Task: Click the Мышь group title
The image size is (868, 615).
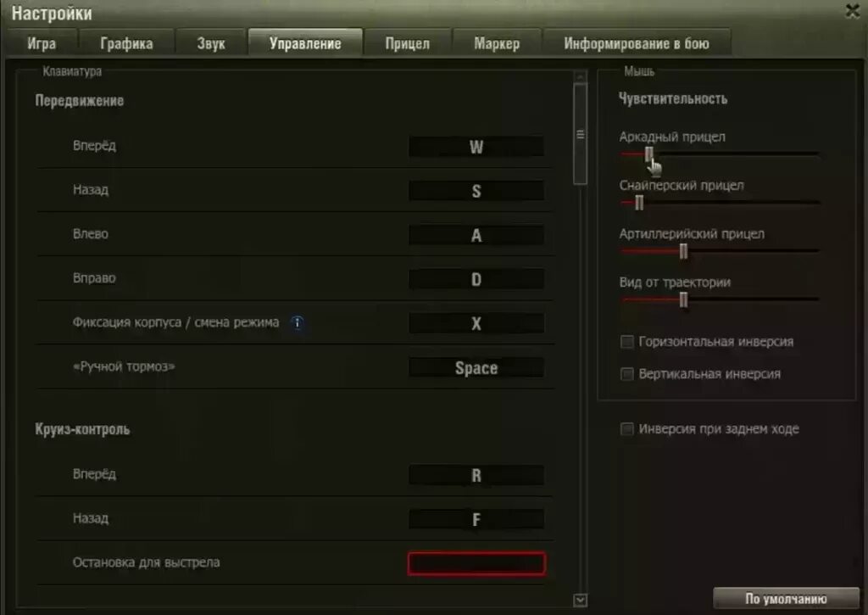Action: point(639,71)
